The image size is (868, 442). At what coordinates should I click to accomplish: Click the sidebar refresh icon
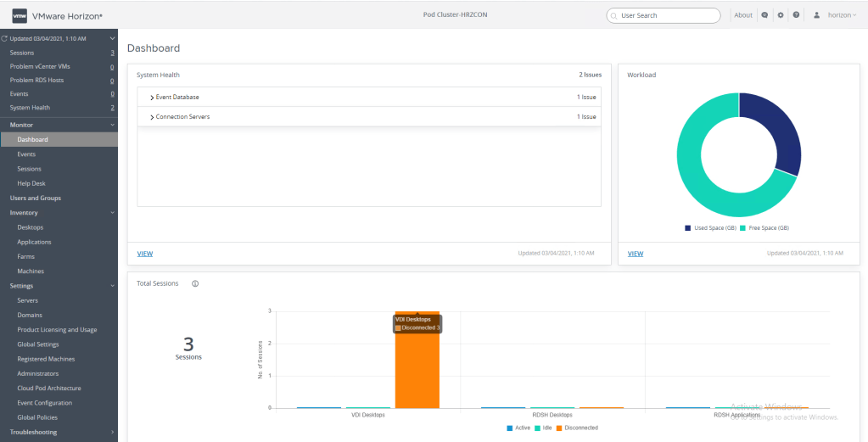(5, 39)
